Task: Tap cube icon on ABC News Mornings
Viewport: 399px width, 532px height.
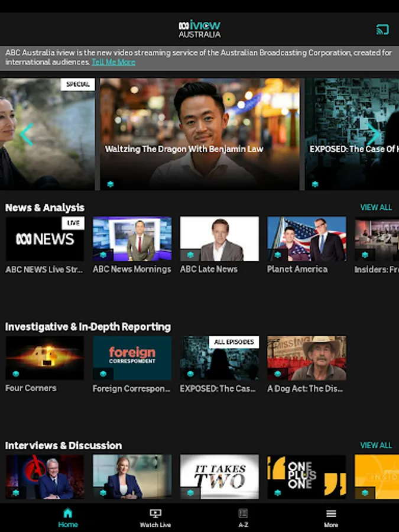Action: (103, 255)
